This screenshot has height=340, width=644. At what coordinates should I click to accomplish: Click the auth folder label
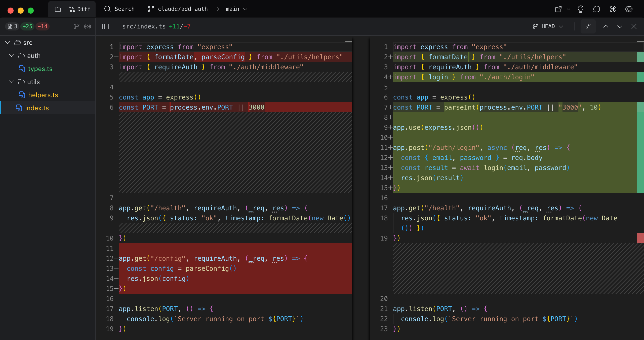click(x=34, y=56)
